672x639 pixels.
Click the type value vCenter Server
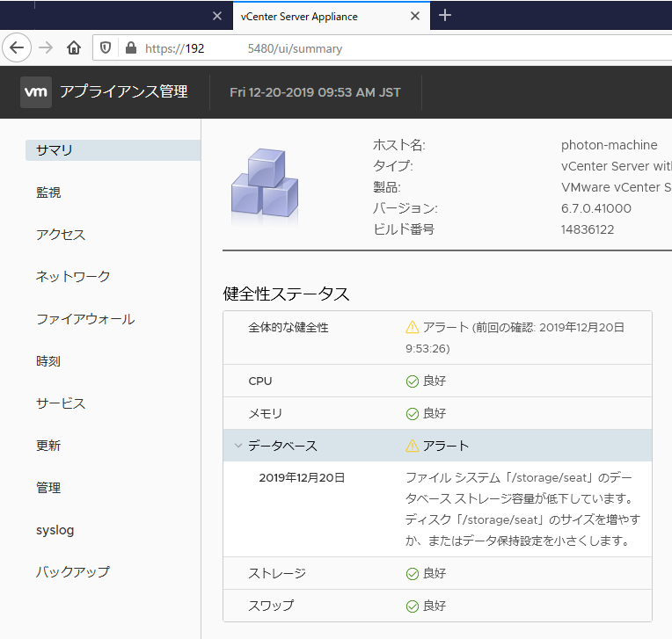click(x=617, y=166)
